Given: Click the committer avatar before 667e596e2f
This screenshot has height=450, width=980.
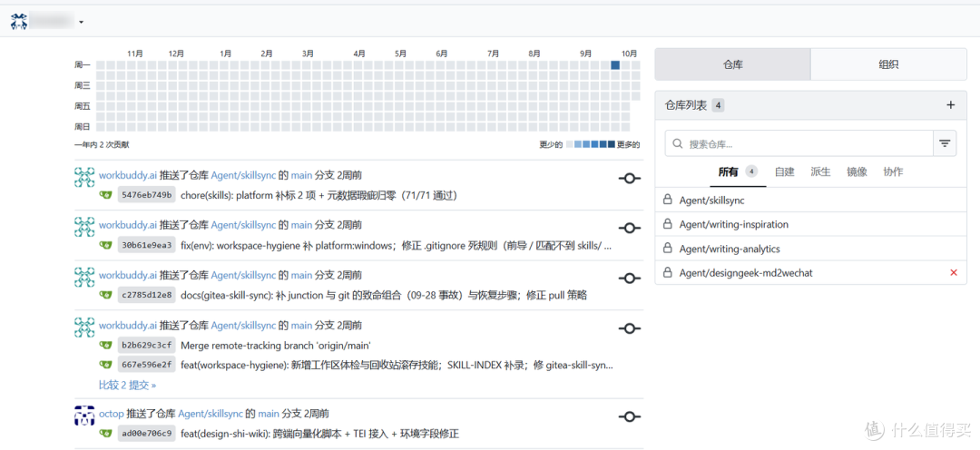Looking at the screenshot, I should pos(105,365).
